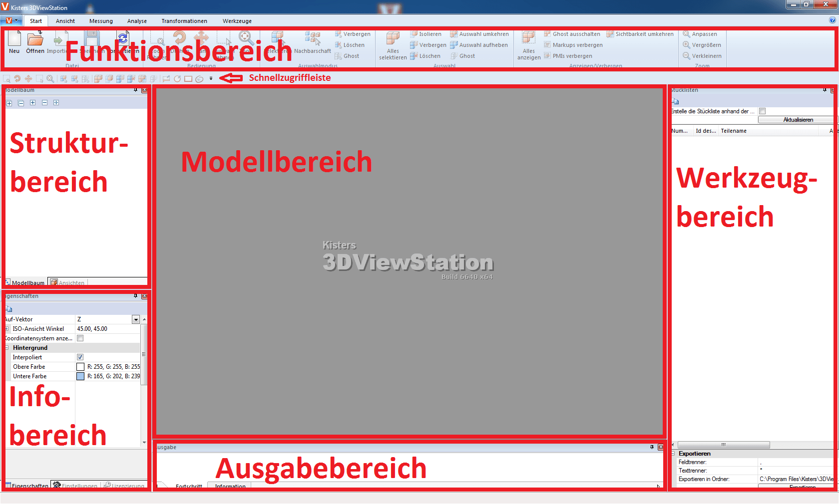Enable Koordinatensystem anzeigen checkbox
Screen dimensions: 839x504
tap(80, 338)
